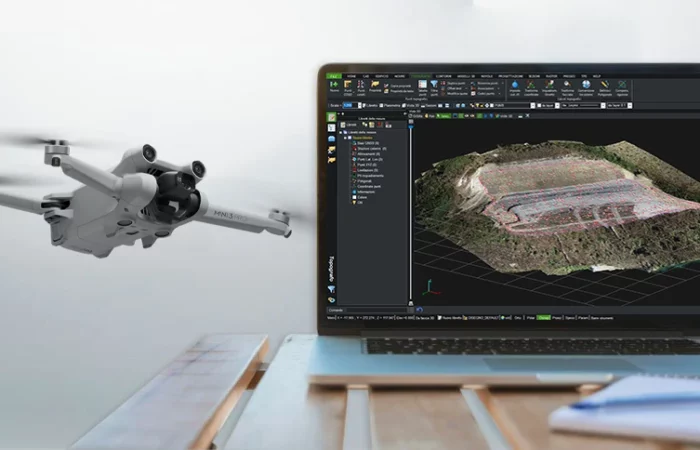The width and height of the screenshot is (700, 450).
Task: Click the Punti COGO ribbon icon
Action: (x=348, y=88)
